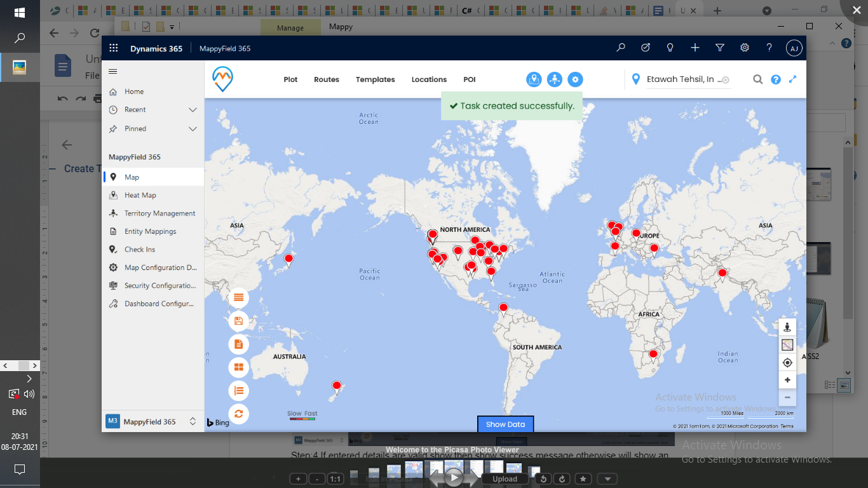Screen dimensions: 868x488
Task: Click the orange list-lines map button
Action: click(x=238, y=297)
